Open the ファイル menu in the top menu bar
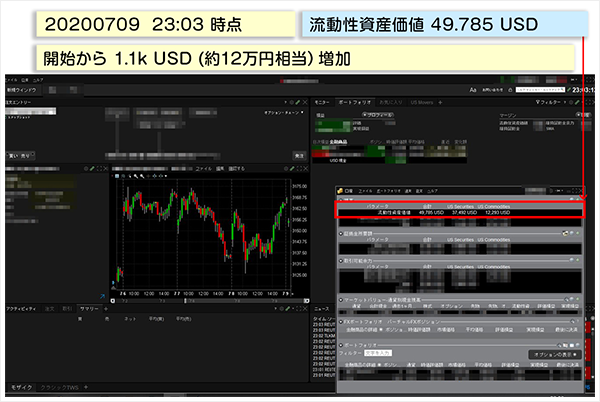The image size is (600, 402). [10, 81]
